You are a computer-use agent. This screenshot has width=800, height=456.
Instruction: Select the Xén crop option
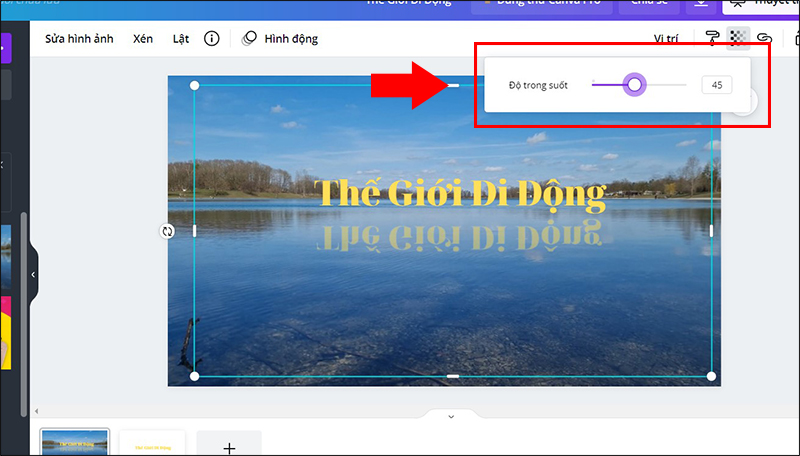click(143, 39)
